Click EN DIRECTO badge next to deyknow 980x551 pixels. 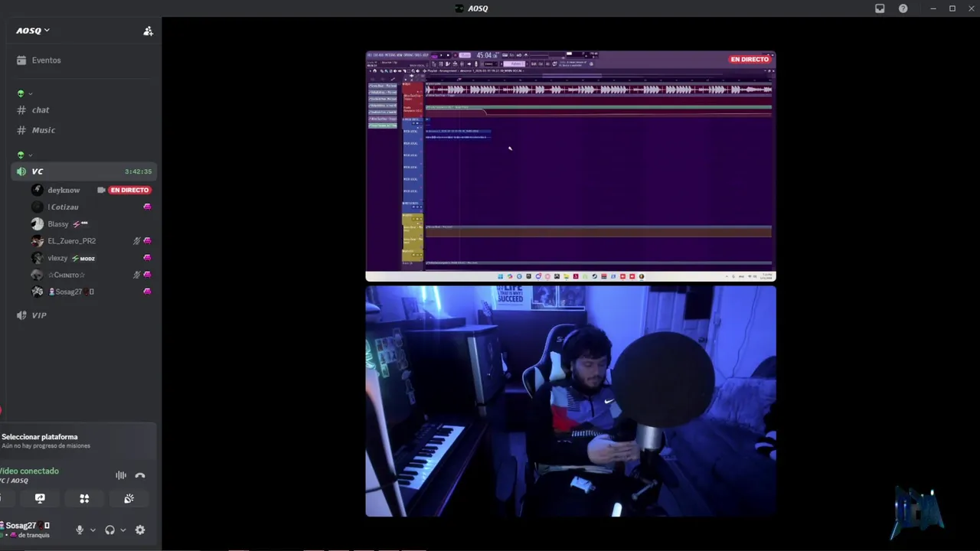[129, 190]
